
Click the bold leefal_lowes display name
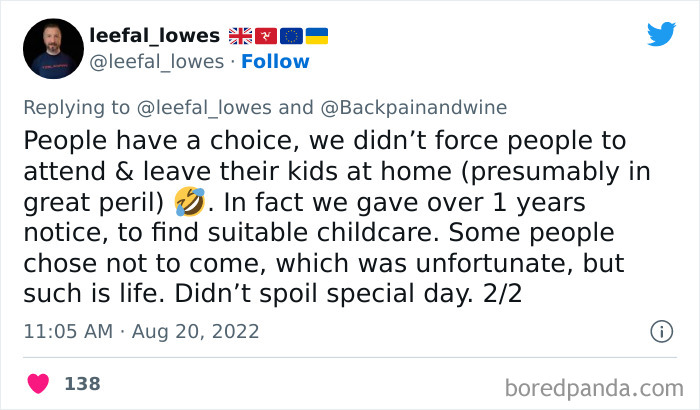pos(154,36)
